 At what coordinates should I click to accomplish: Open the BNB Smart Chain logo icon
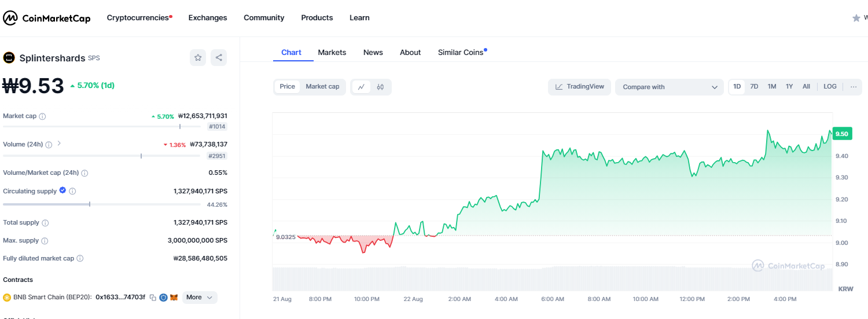7,298
